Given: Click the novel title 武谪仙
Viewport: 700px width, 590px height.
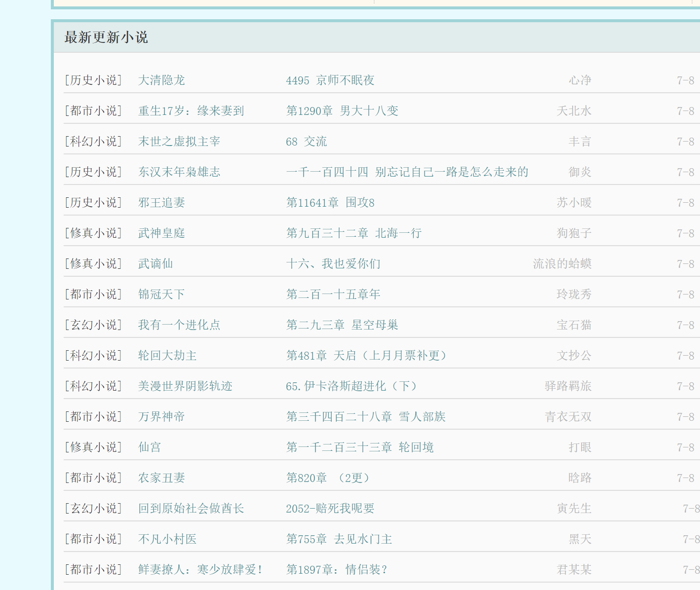Looking at the screenshot, I should point(156,264).
